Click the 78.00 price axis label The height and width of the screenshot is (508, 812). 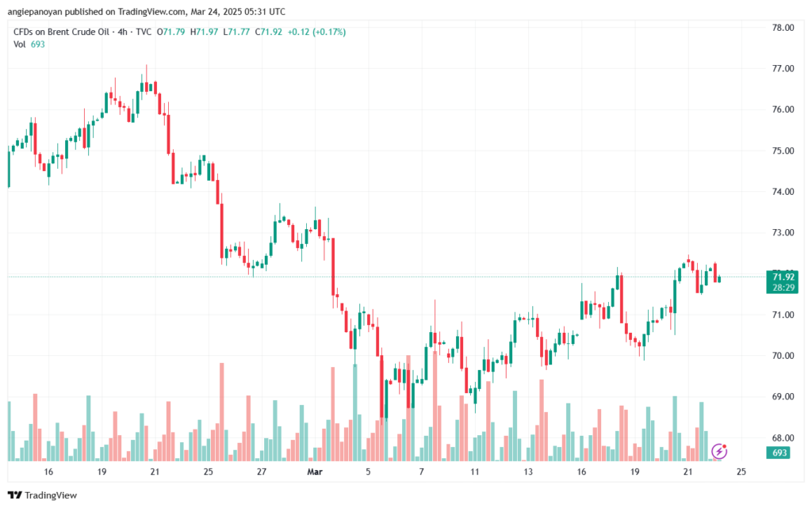[783, 28]
